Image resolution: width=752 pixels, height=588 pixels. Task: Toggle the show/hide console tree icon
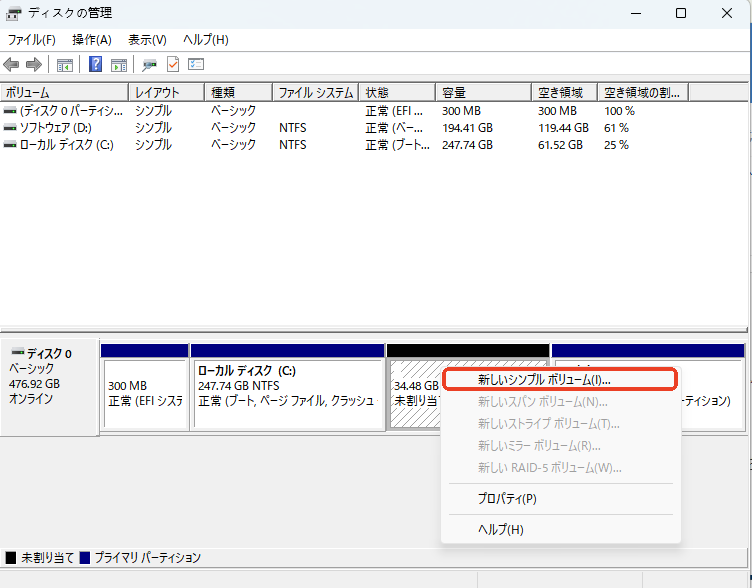pos(65,65)
